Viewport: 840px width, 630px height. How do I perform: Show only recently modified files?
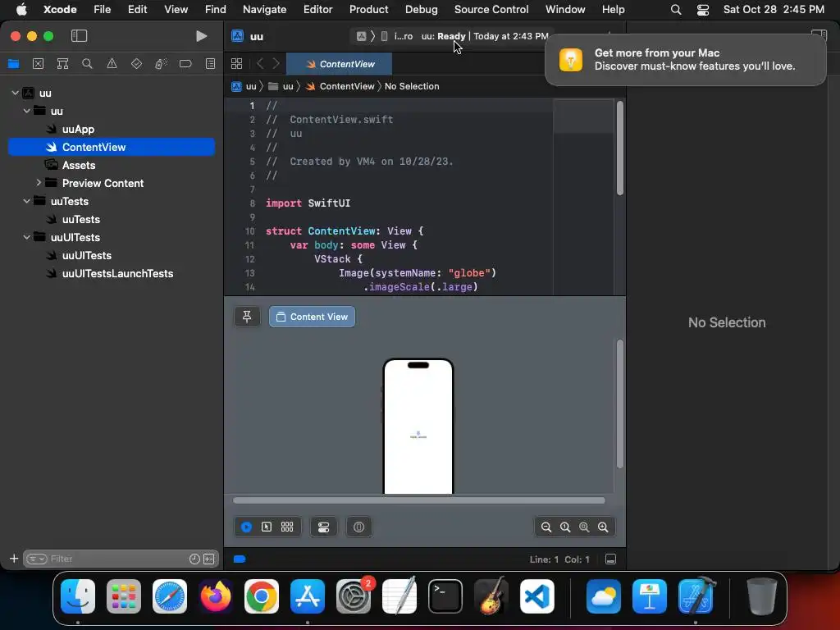coord(194,559)
